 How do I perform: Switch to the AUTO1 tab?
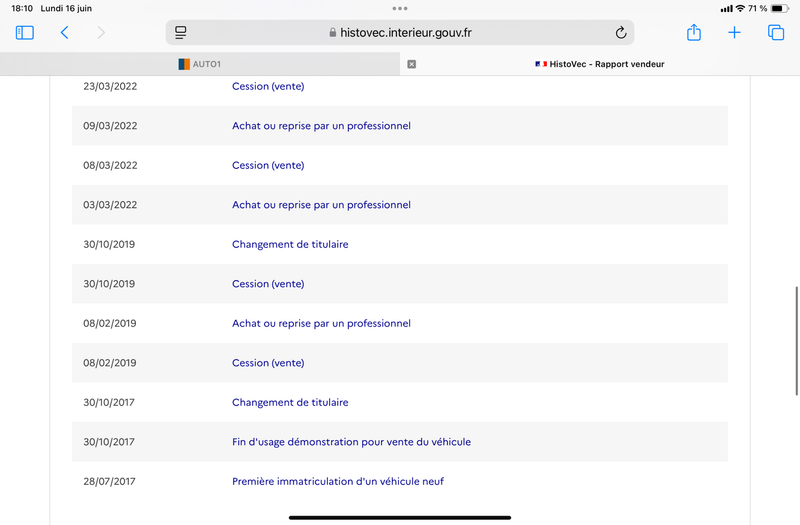coord(200,64)
